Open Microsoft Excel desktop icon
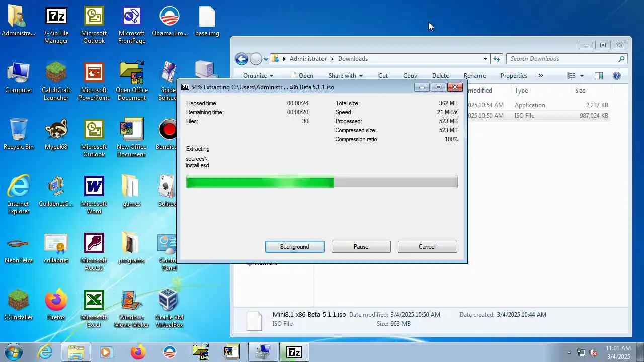644x362 pixels. (x=94, y=308)
